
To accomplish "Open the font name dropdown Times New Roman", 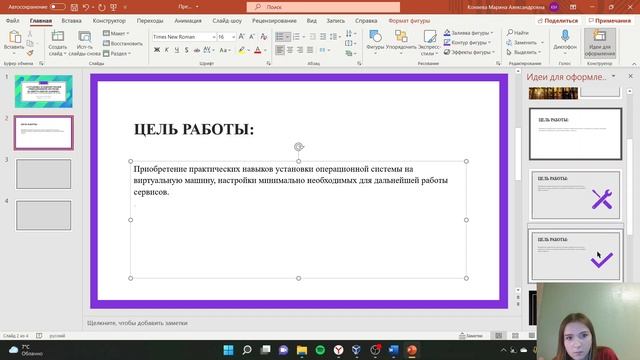I will (214, 37).
